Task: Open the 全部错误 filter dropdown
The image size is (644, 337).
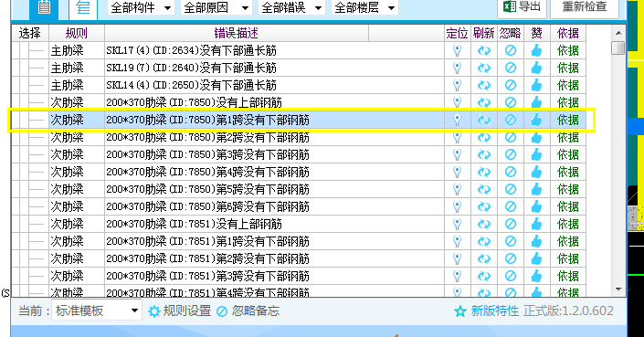Action: click(291, 7)
